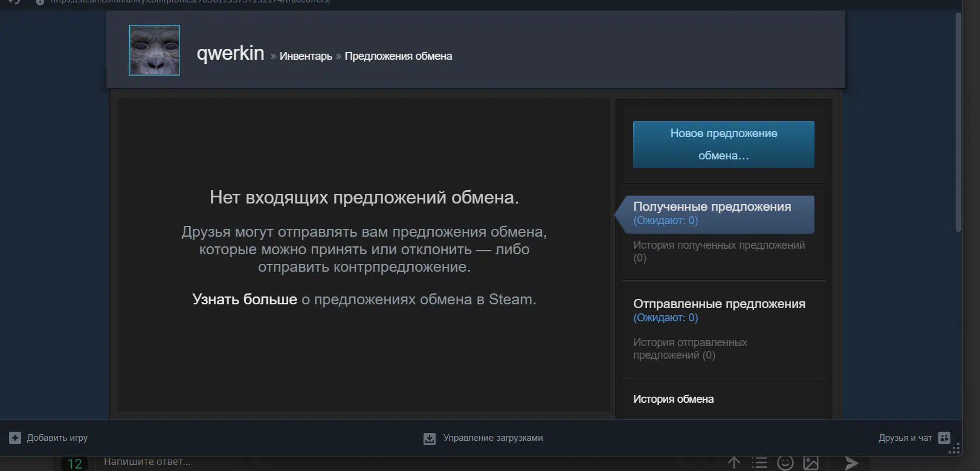
Task: Click the friends chat icon
Action: click(x=944, y=438)
